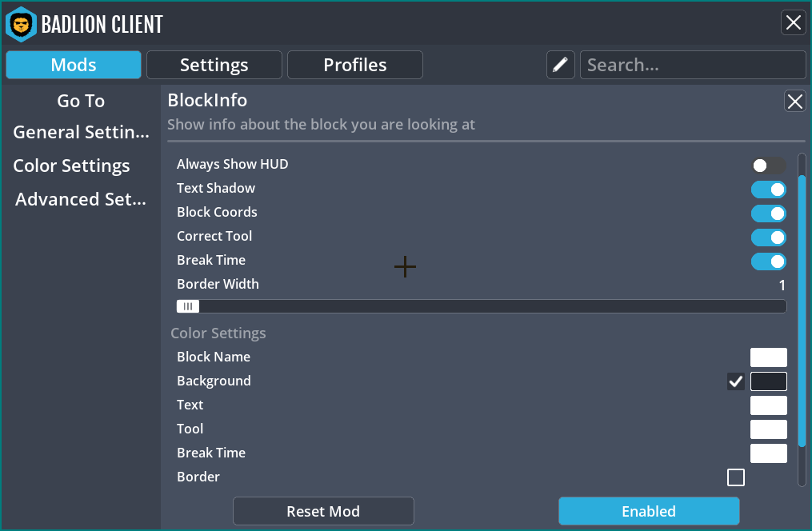Open the Tool color swatch
Viewport: 812px width, 531px height.
pyautogui.click(x=769, y=429)
